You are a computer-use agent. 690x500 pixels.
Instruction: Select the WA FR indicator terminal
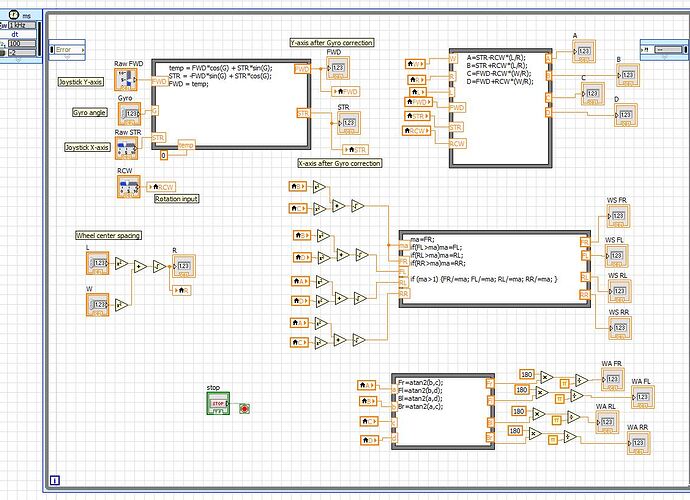613,379
